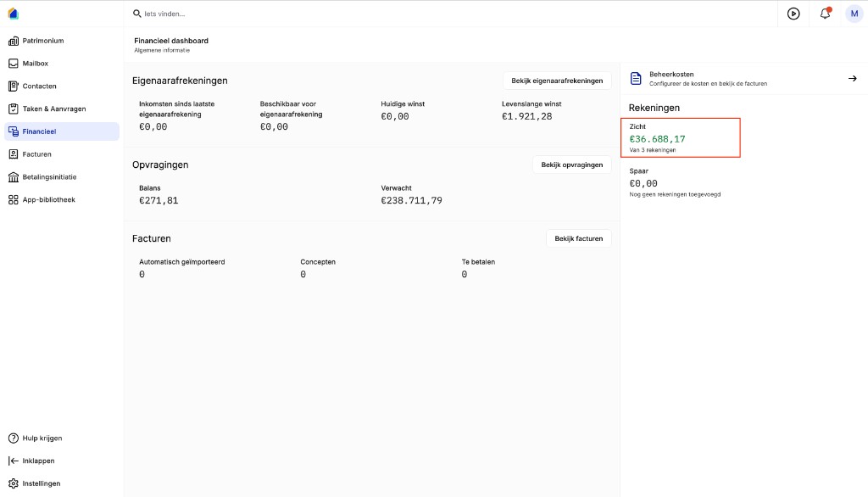Click the 'Eigenaarafrekeningen' section heading

click(x=180, y=81)
